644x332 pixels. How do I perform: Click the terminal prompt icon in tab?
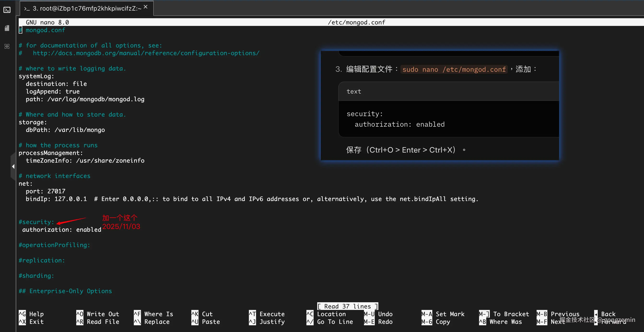click(27, 9)
